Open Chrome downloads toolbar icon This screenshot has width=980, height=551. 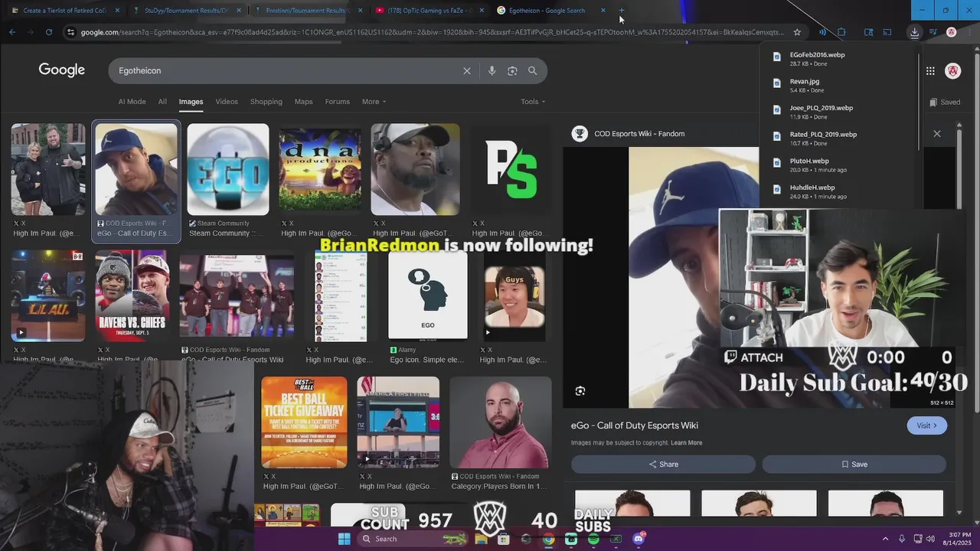click(914, 32)
